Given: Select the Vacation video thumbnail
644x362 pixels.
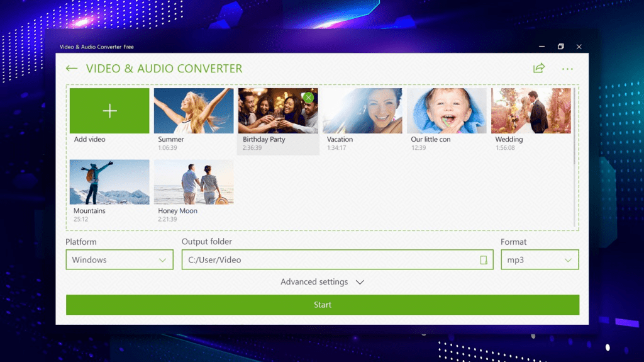Looking at the screenshot, I should pyautogui.click(x=362, y=111).
